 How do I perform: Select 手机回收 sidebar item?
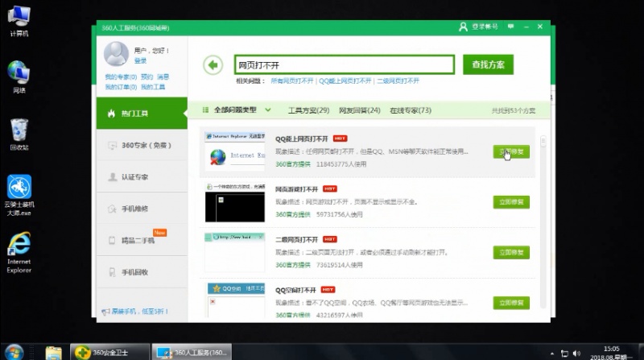click(x=142, y=271)
